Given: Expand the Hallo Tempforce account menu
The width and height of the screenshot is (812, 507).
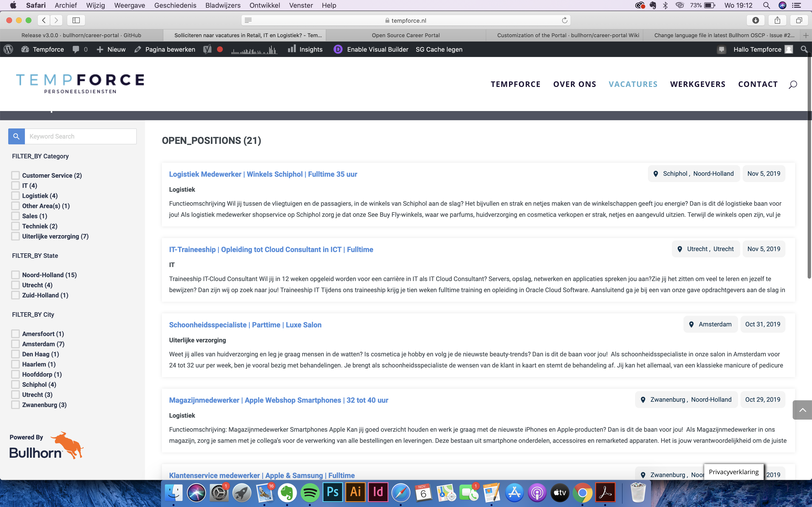Looking at the screenshot, I should [757, 49].
